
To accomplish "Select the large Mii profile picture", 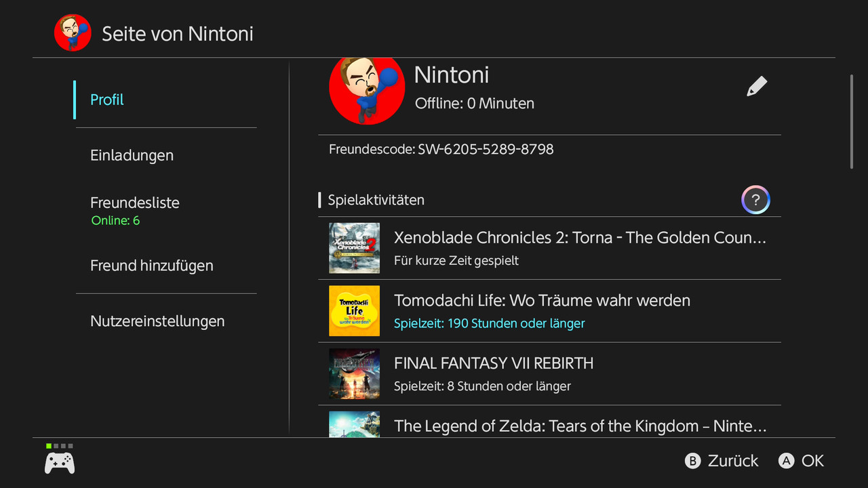I will pyautogui.click(x=367, y=92).
